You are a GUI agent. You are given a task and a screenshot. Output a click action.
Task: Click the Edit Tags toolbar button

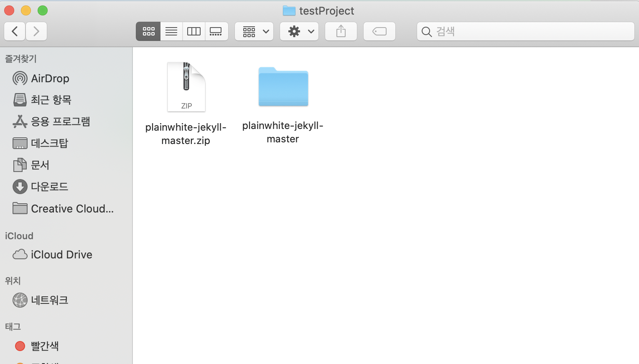click(379, 31)
